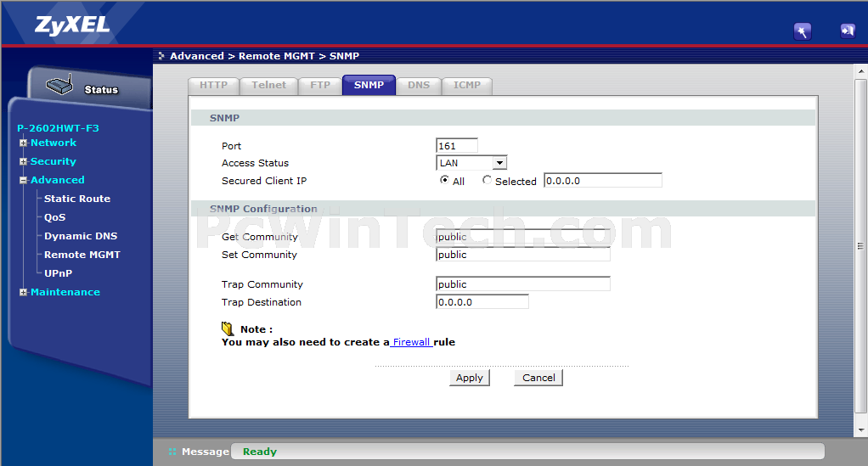Screen dimensions: 868x466
Task: Click the Network menu label
Action: (x=54, y=143)
